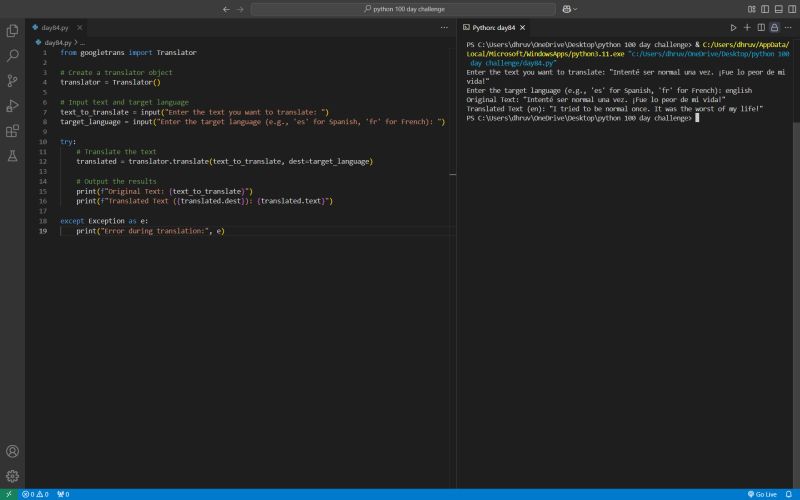Show errors and warnings count
This screenshot has width=800, height=500.
coord(35,494)
